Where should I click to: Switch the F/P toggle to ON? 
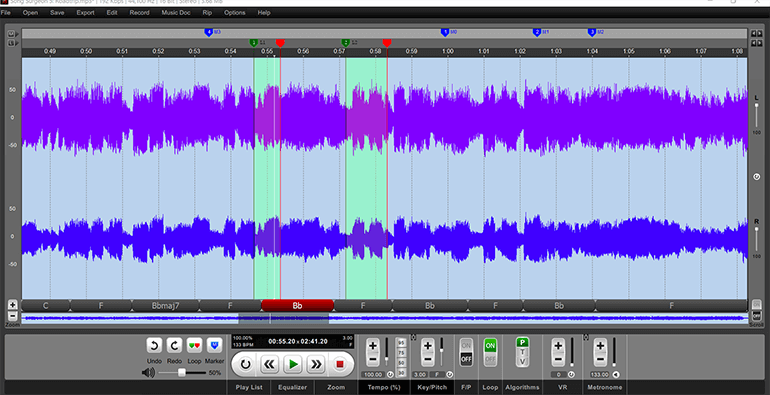click(466, 345)
